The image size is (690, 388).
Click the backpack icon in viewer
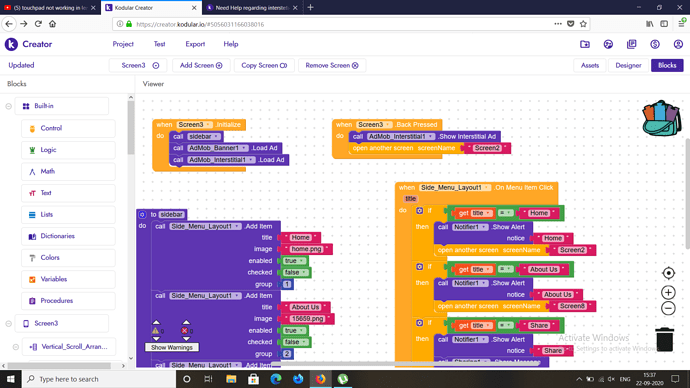pos(661,118)
